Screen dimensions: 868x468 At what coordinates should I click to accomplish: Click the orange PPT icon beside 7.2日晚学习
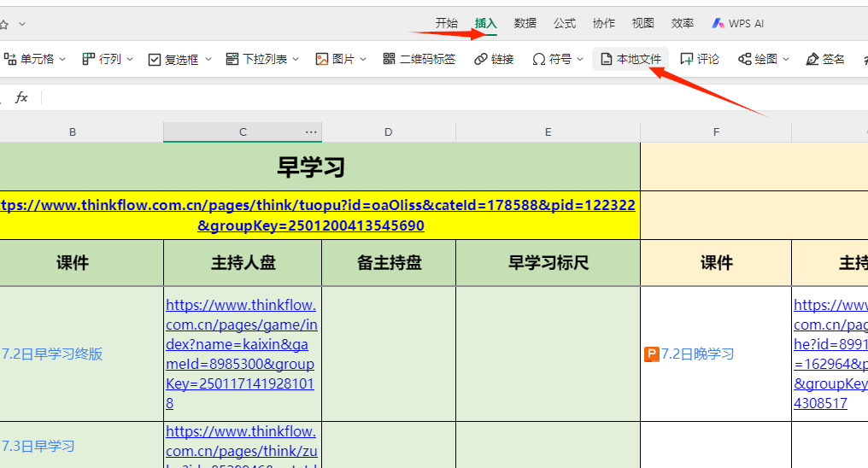(x=651, y=354)
